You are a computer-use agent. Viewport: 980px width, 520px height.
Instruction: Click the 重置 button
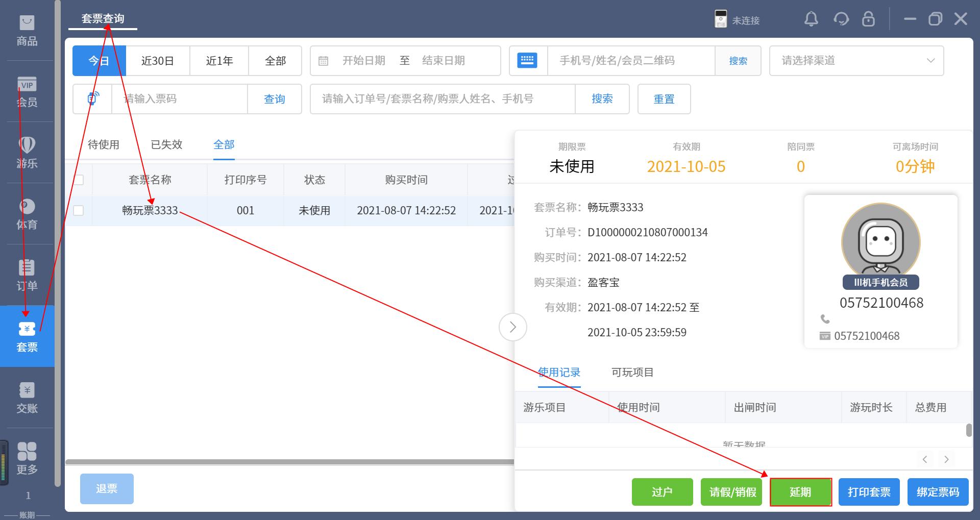(664, 99)
